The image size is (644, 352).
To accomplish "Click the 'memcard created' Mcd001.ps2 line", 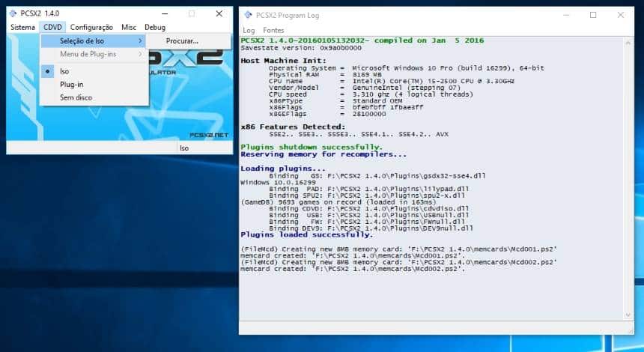I will pos(353,256).
